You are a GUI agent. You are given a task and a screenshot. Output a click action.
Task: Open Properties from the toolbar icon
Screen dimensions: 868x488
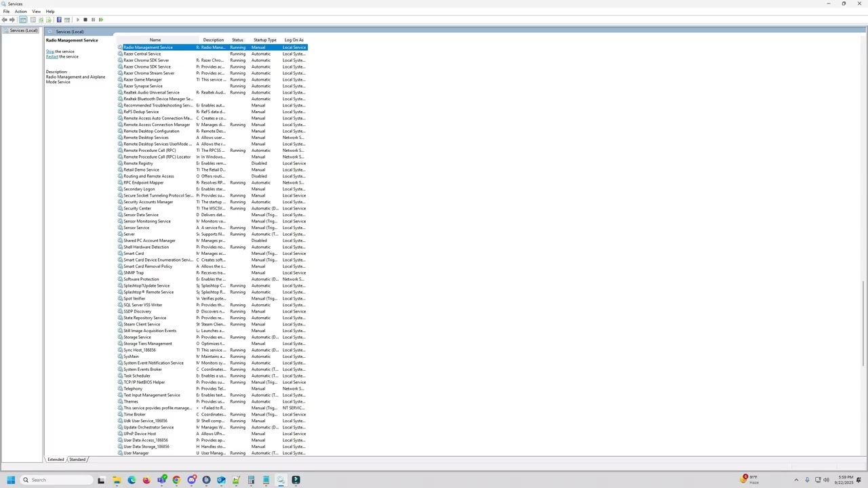pos(33,20)
